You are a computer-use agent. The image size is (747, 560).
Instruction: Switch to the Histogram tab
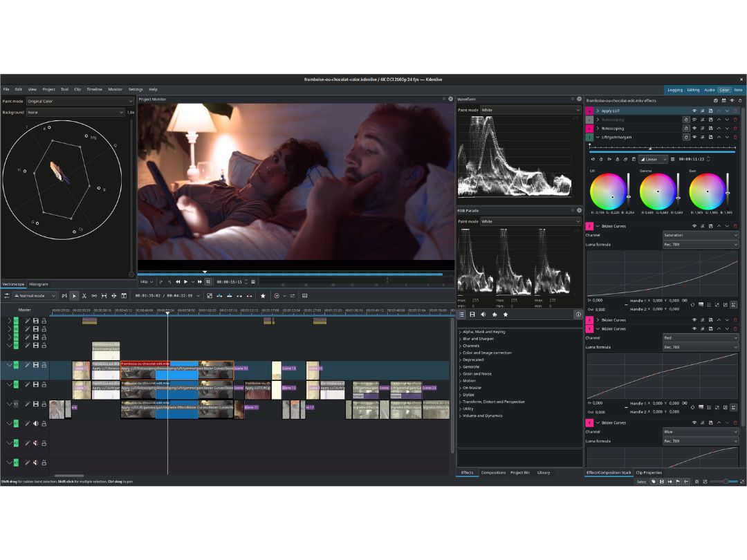click(39, 284)
